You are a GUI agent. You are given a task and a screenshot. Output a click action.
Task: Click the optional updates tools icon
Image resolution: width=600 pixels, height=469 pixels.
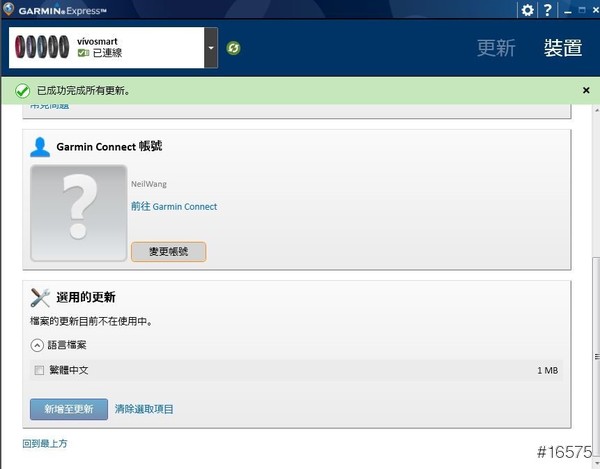40,298
